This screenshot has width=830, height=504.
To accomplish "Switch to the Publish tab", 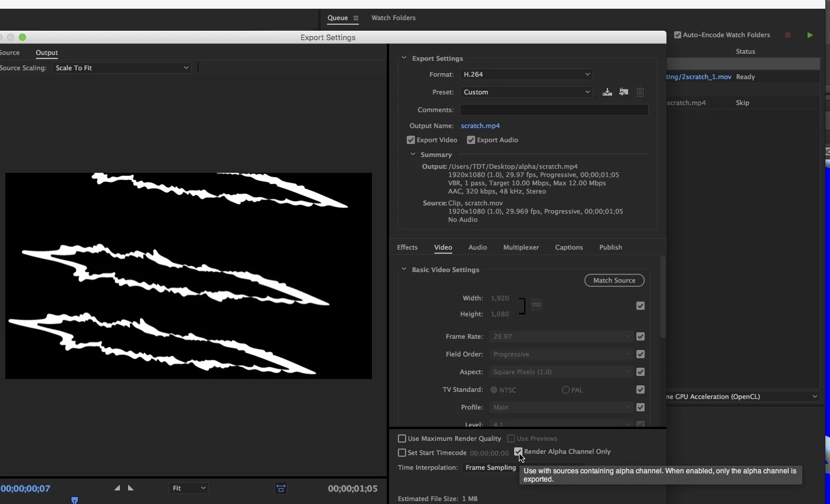I will (610, 247).
